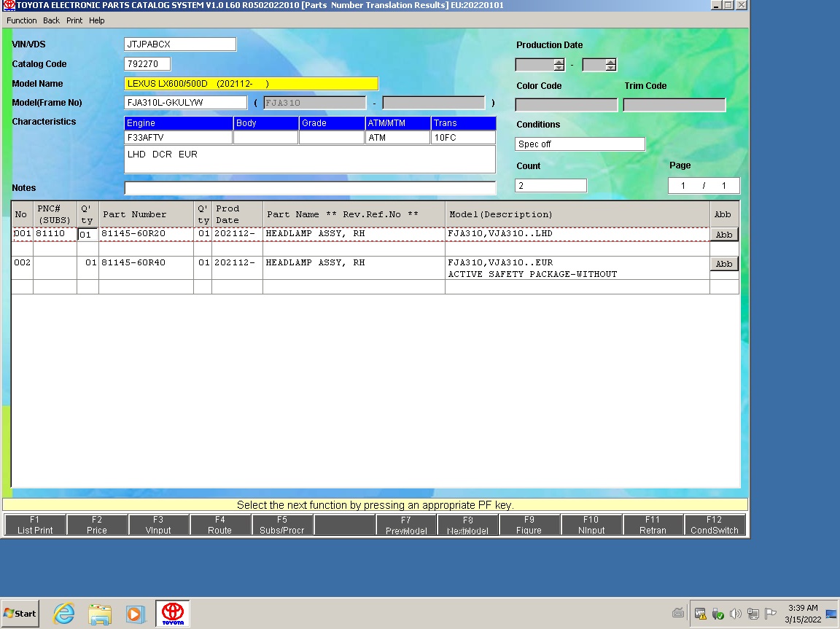Click the Abb button for part 81145-60R20

724,235
